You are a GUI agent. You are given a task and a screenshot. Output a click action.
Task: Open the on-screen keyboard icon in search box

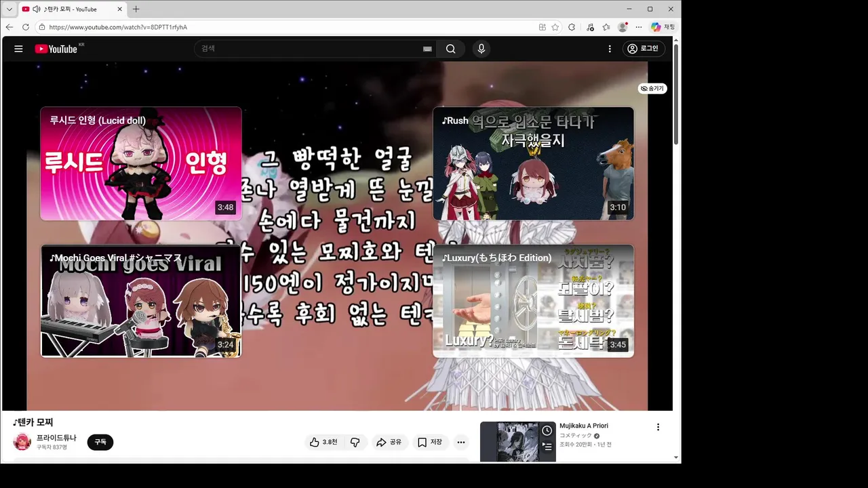(427, 49)
